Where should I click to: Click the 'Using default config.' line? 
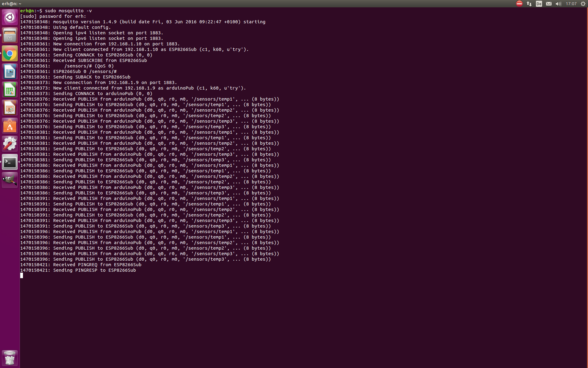tap(66, 27)
